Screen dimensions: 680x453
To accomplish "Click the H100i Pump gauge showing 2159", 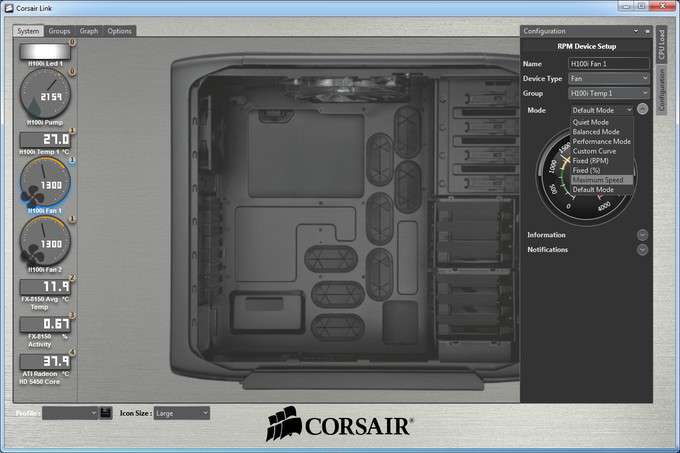I will click(x=45, y=94).
